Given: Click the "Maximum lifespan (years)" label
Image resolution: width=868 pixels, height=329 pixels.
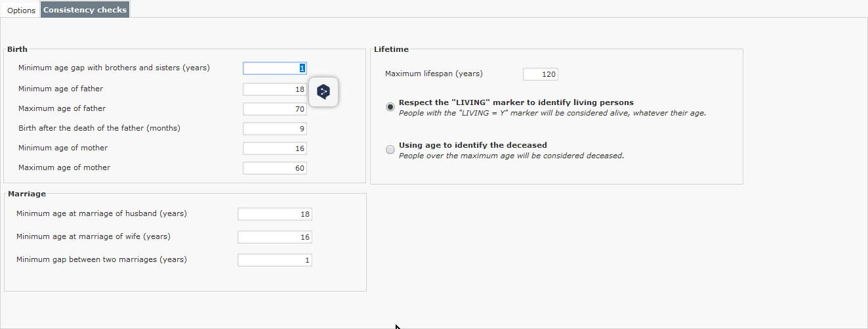Looking at the screenshot, I should [434, 74].
